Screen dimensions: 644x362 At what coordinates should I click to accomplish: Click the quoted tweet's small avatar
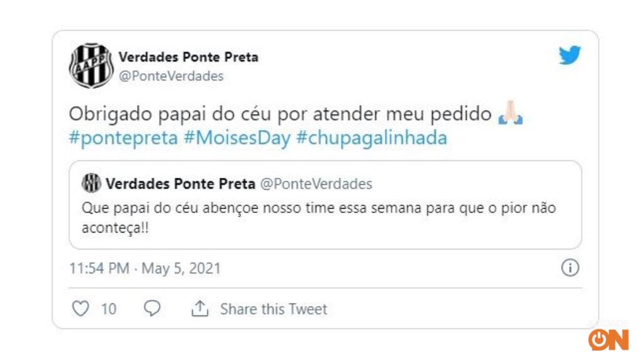point(90,184)
